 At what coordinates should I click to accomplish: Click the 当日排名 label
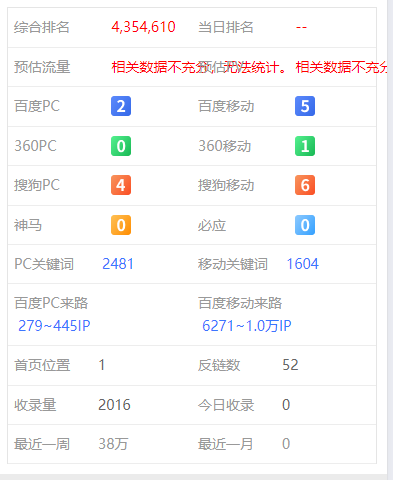[226, 27]
